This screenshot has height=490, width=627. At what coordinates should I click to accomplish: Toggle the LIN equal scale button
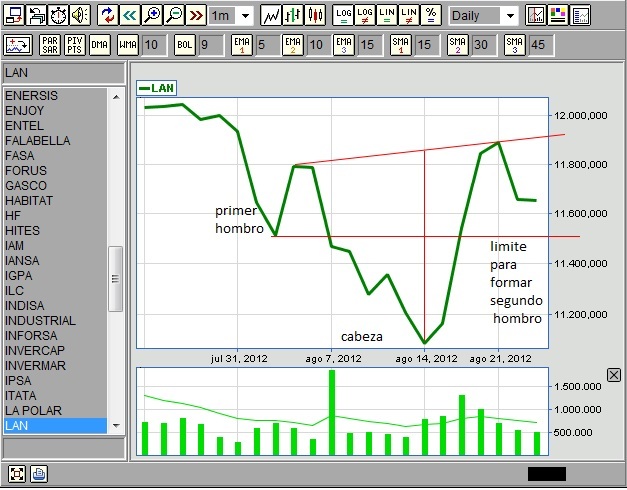(387, 16)
